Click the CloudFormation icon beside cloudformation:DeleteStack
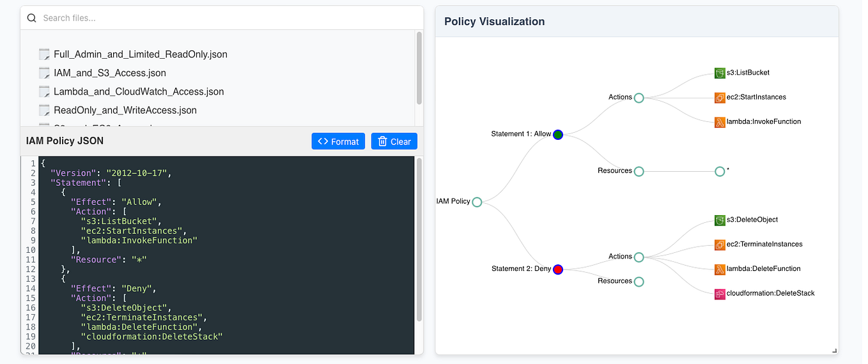The image size is (868, 364). (x=720, y=294)
